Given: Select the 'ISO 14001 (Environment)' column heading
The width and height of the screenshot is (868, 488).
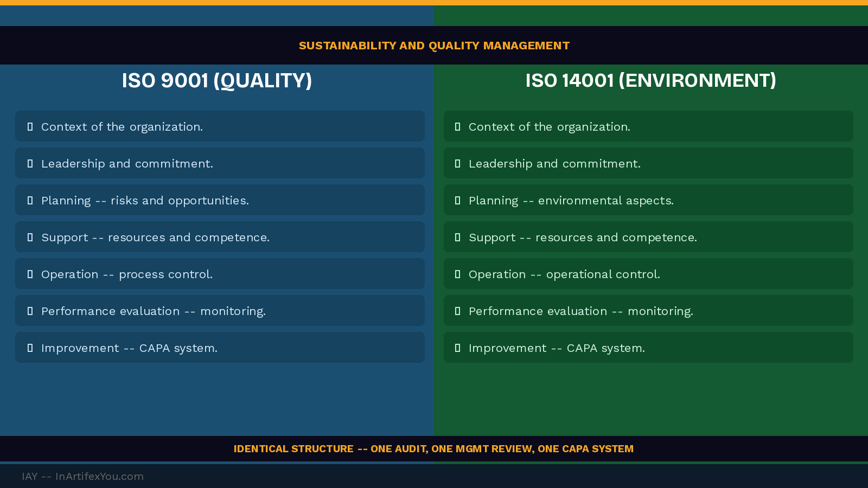Looking at the screenshot, I should pos(651,81).
